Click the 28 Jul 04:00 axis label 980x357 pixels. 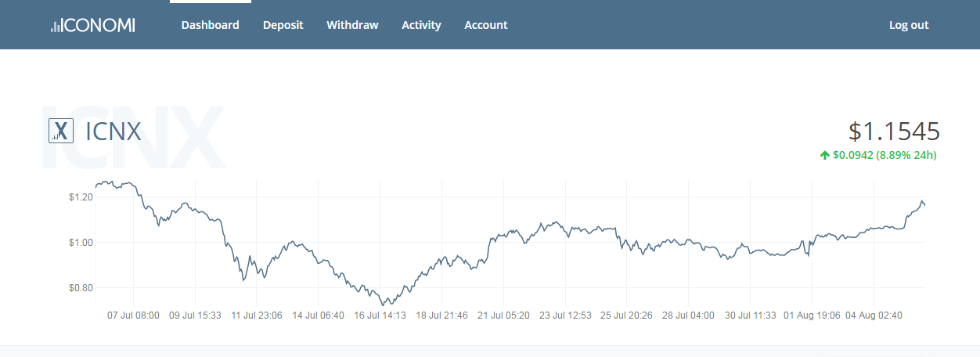688,316
